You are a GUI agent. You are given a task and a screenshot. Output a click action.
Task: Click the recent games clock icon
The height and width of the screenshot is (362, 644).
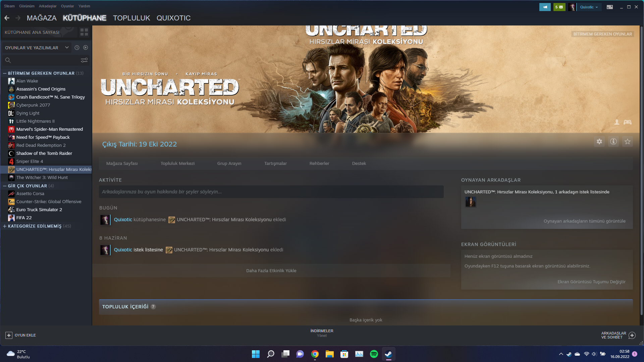[x=77, y=48]
